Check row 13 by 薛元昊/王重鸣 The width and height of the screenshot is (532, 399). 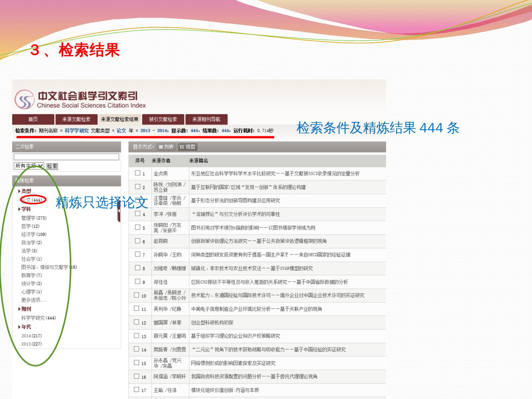(137, 335)
